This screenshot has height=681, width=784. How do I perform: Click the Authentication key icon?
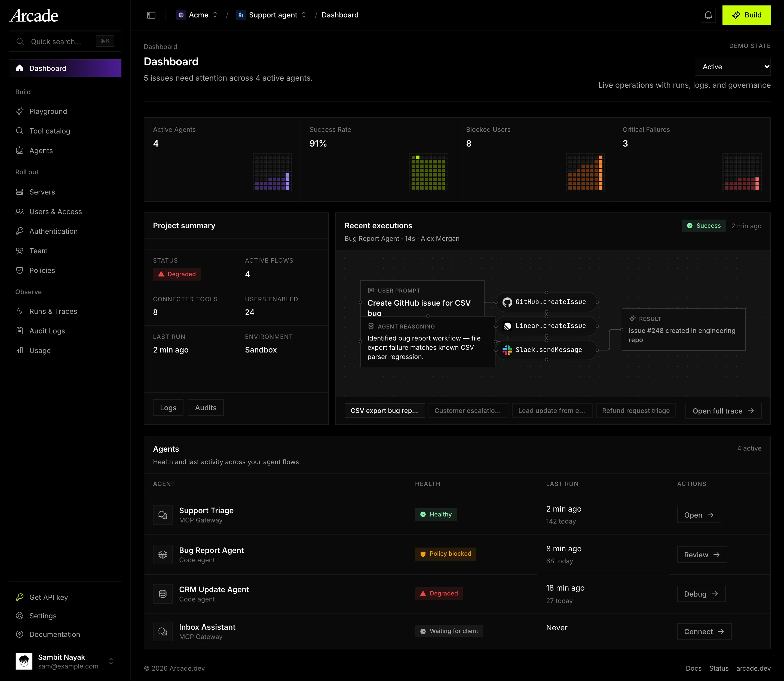point(20,231)
